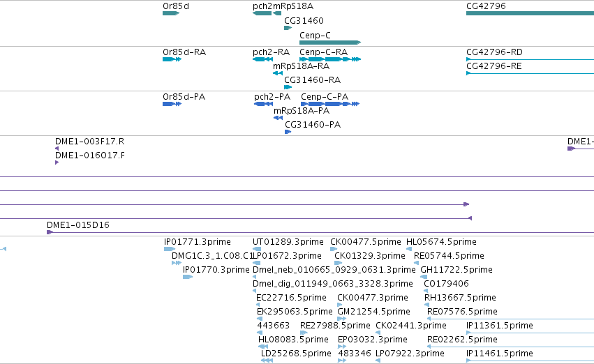Click the teal Cenp-C gene bar
The image size is (594, 364).
[x=330, y=43]
